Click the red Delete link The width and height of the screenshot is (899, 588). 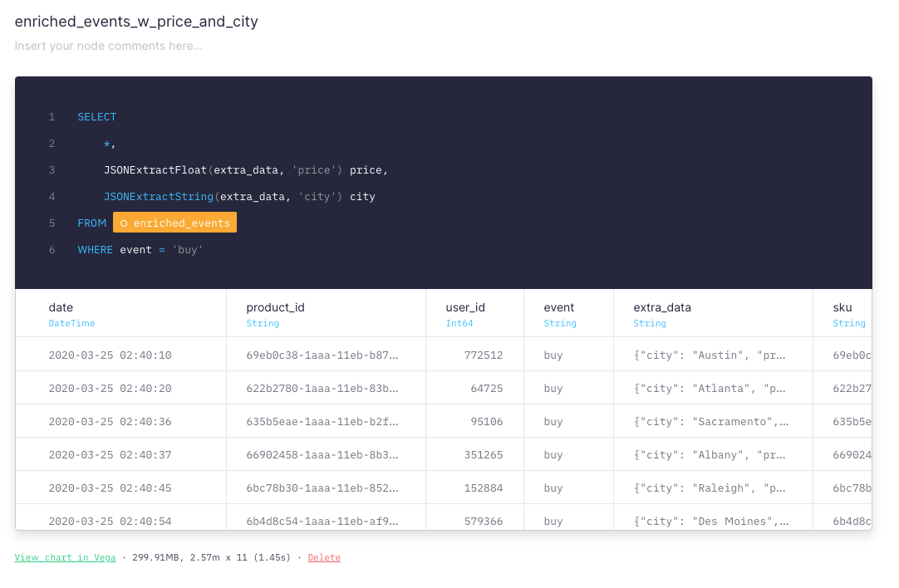pyautogui.click(x=324, y=557)
